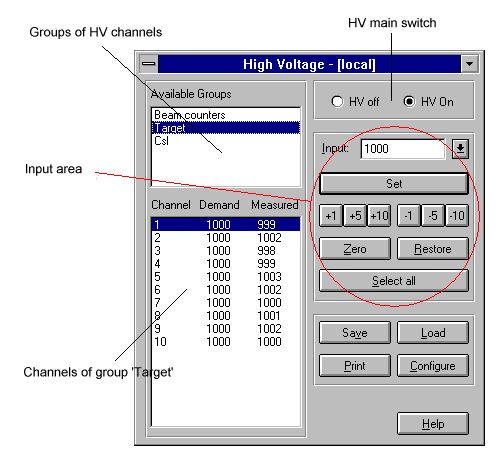Select the Beam counters group
The height and width of the screenshot is (450, 500).
[226, 115]
